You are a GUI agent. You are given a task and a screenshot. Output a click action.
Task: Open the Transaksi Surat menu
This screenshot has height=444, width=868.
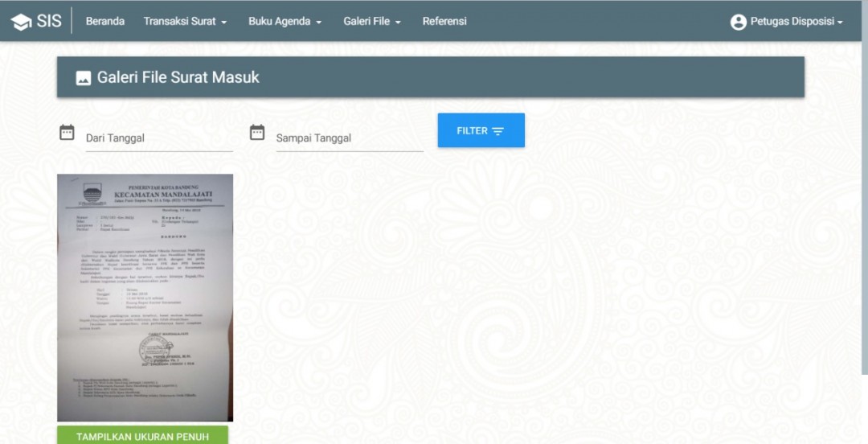coord(185,21)
